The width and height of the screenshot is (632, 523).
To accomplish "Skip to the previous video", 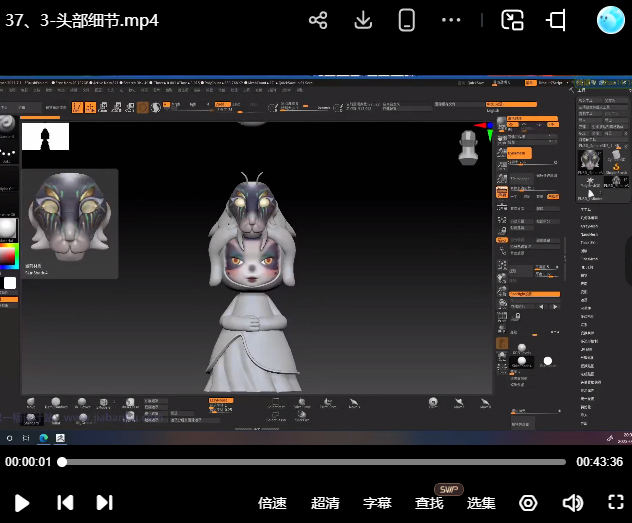I will click(x=65, y=502).
